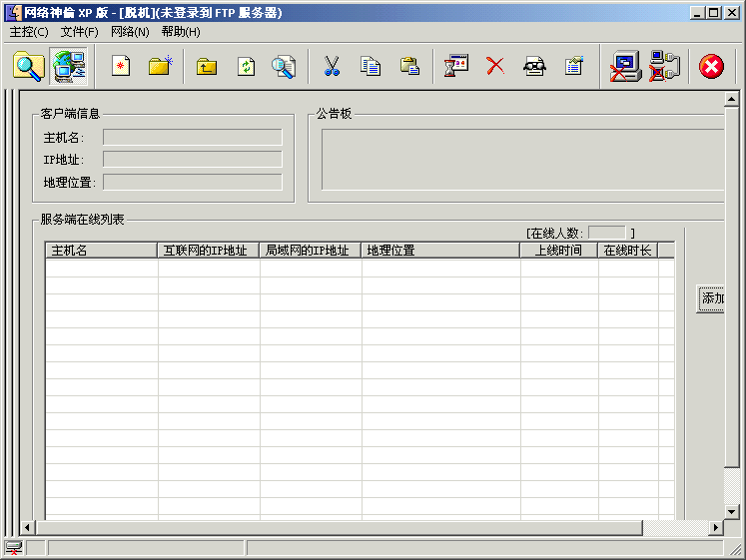This screenshot has height=560, width=746.
Task: Click the copy documents icon
Action: [371, 67]
